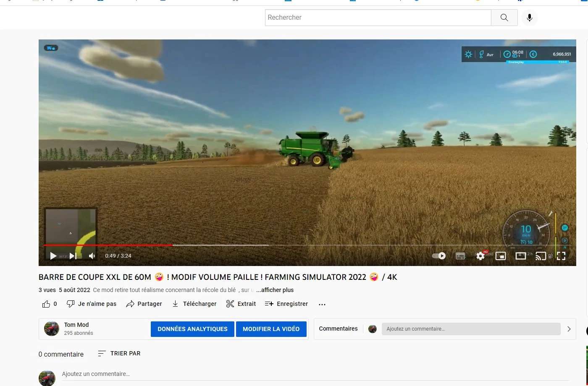Toggle subtitles on the video
Image resolution: width=588 pixels, height=386 pixels.
(x=460, y=256)
